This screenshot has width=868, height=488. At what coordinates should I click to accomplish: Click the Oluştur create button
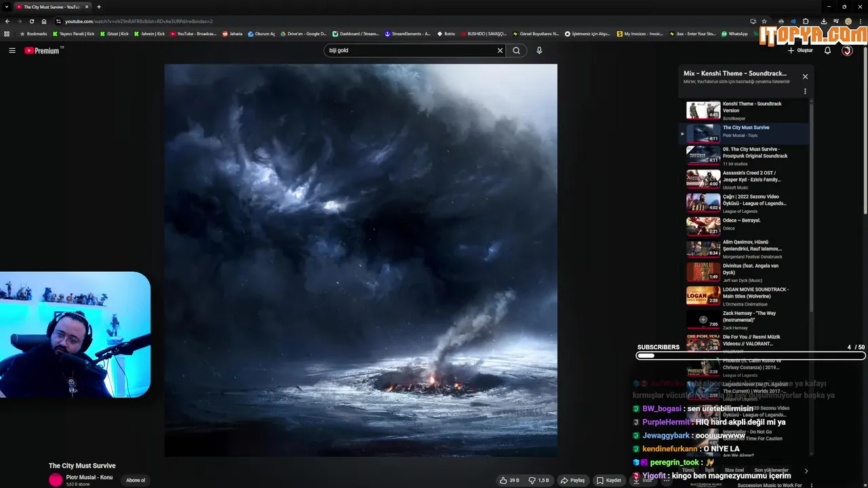800,50
